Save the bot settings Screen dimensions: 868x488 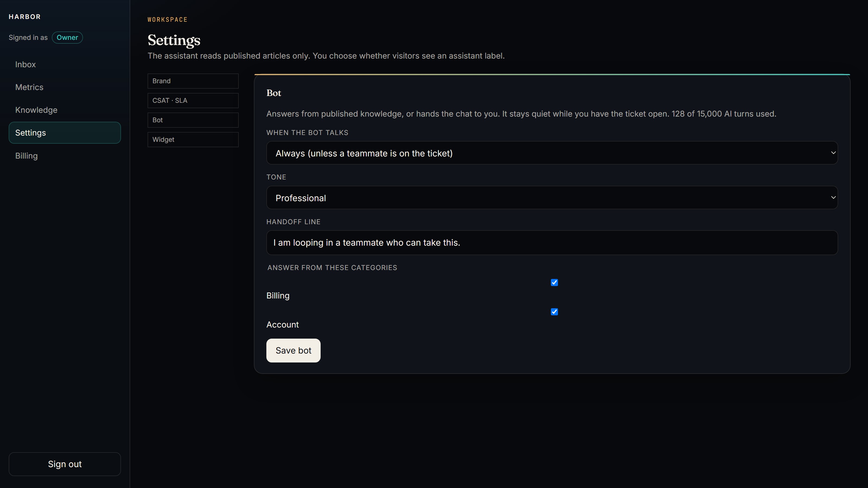click(293, 351)
